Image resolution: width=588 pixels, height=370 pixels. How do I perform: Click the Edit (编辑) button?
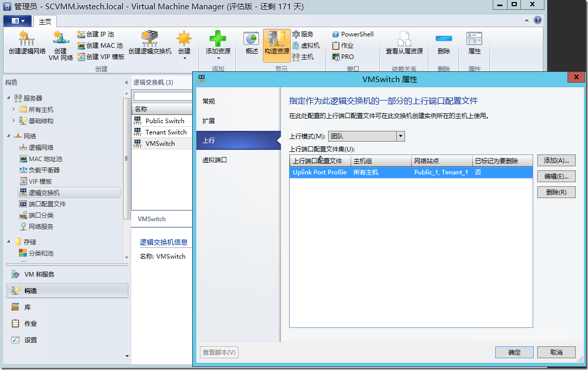point(556,177)
